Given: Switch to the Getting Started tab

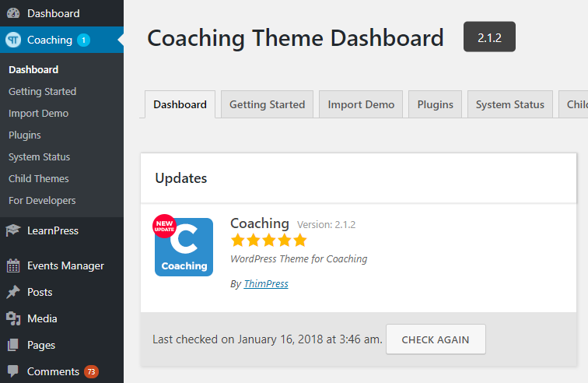Looking at the screenshot, I should [x=267, y=104].
